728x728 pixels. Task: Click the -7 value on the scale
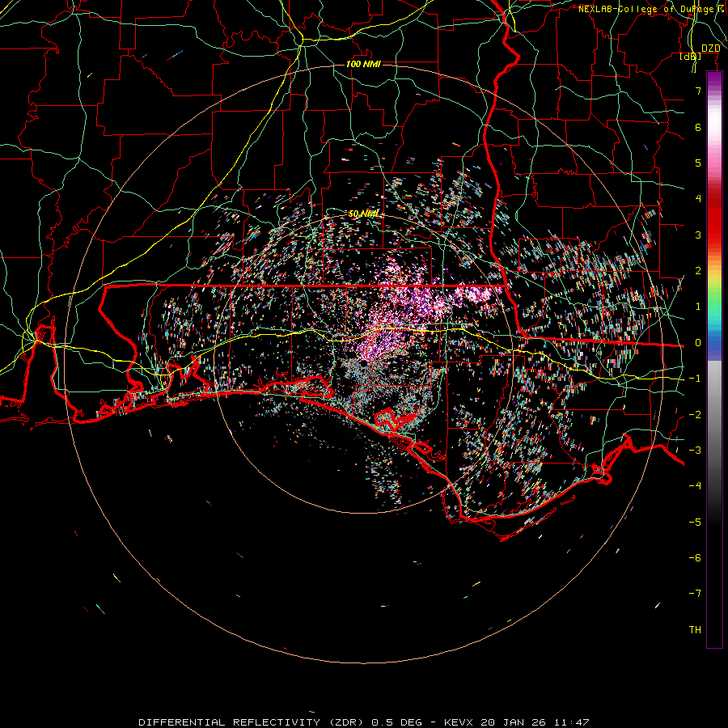click(695, 594)
